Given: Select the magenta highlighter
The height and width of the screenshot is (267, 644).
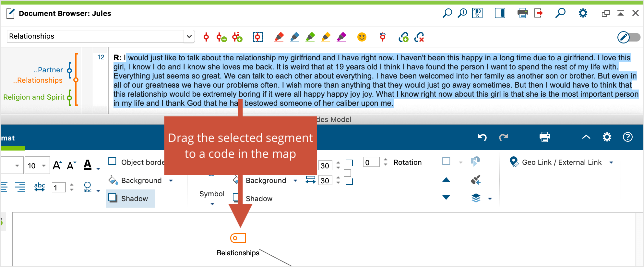Looking at the screenshot, I should pos(341,37).
